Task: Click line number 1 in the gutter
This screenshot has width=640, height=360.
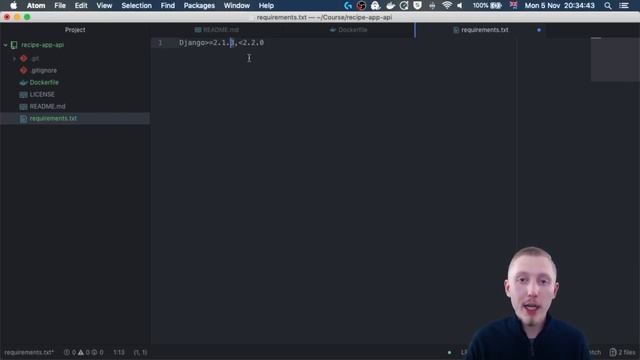Action: click(160, 42)
